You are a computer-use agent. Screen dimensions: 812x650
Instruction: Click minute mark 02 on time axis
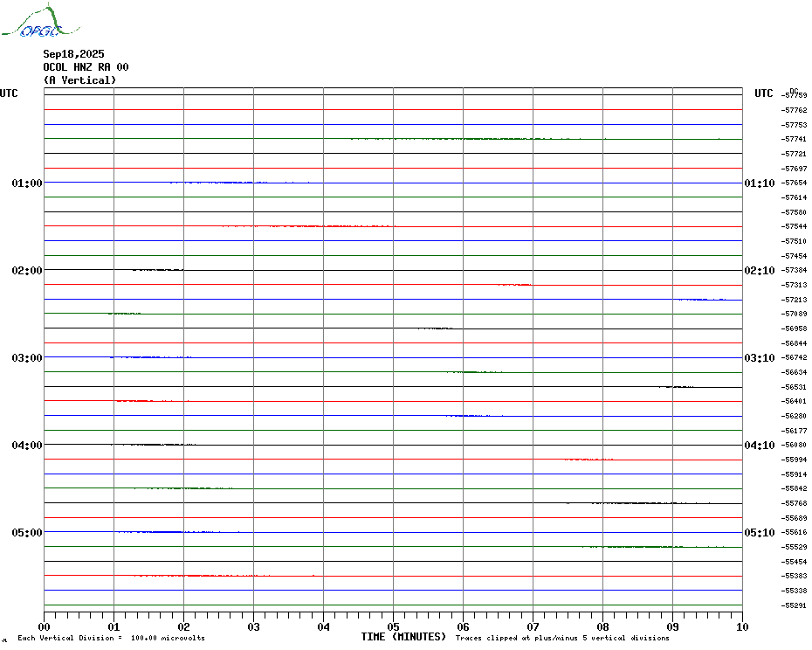click(x=184, y=627)
